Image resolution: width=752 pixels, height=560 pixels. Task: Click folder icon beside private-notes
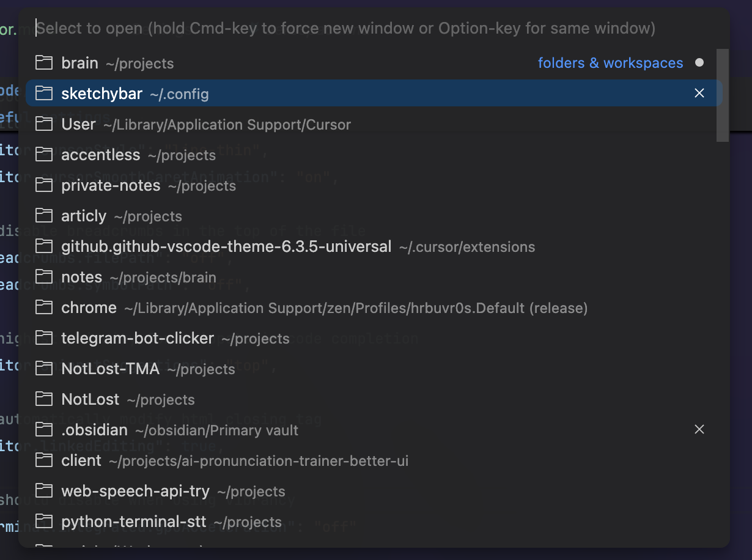click(x=43, y=185)
